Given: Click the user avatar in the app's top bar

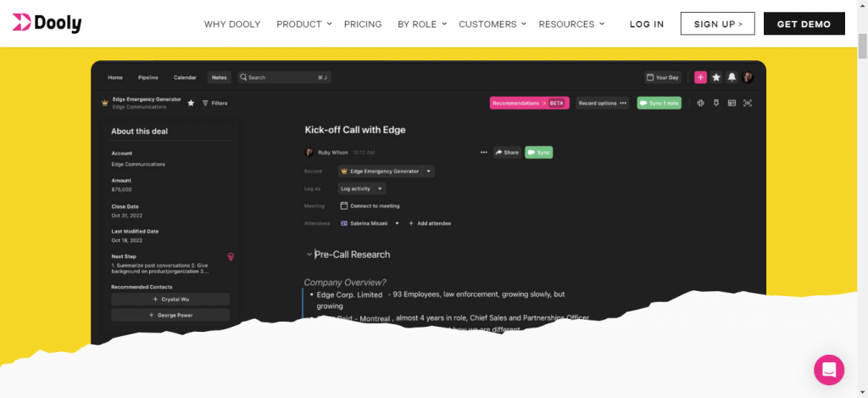Looking at the screenshot, I should [x=748, y=77].
